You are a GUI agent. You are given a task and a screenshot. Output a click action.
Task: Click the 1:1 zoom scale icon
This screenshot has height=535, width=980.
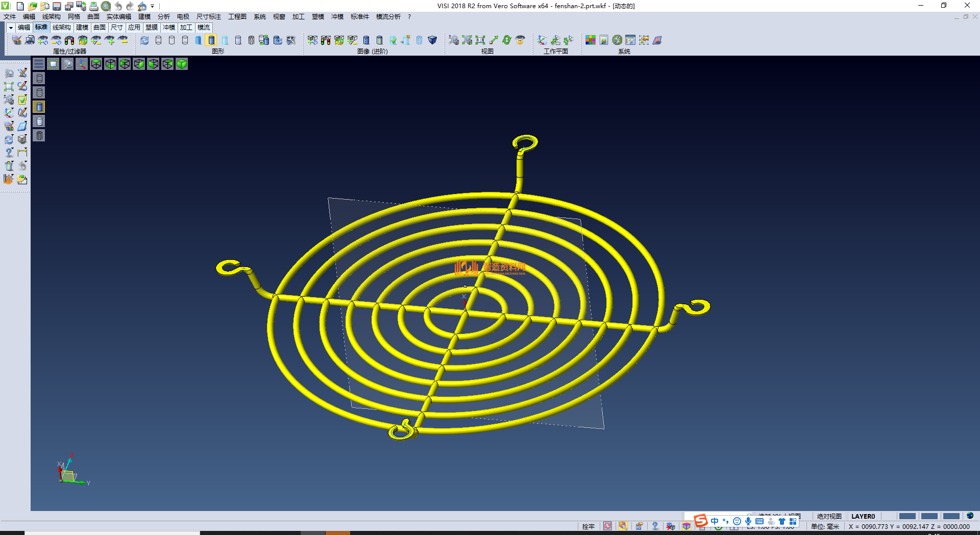click(x=480, y=40)
